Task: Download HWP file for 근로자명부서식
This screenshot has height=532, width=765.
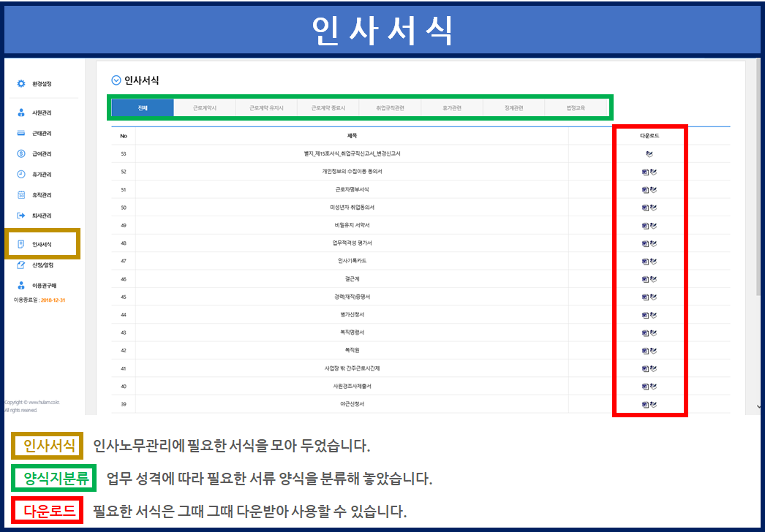Action: [x=653, y=190]
